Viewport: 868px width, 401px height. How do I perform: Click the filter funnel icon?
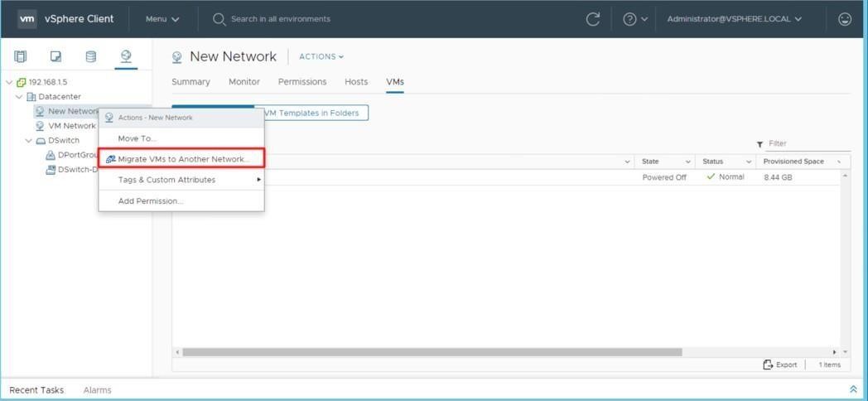pos(759,144)
